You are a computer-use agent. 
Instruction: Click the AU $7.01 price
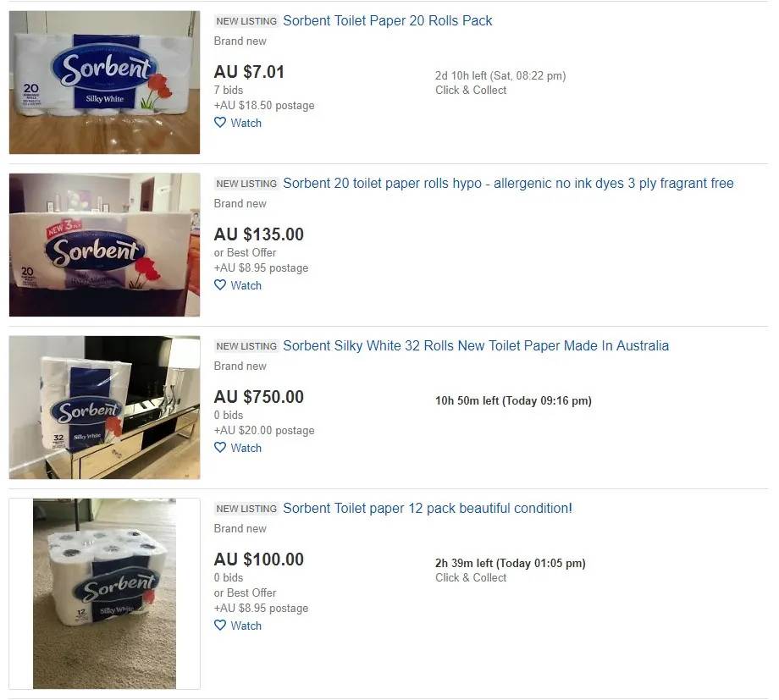pos(249,72)
